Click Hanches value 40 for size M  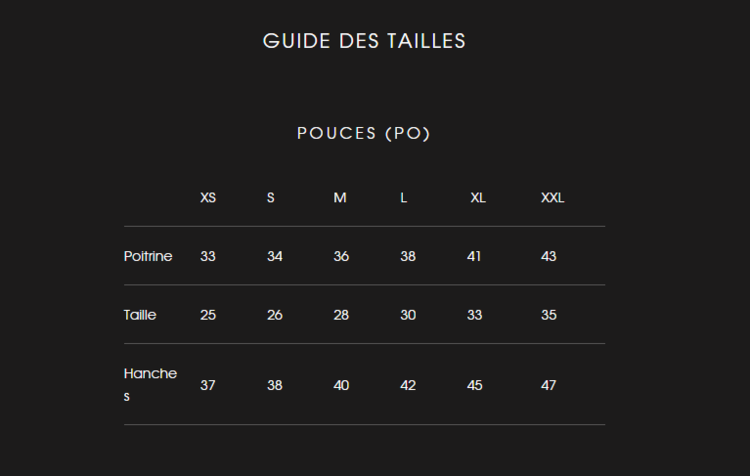click(x=341, y=385)
